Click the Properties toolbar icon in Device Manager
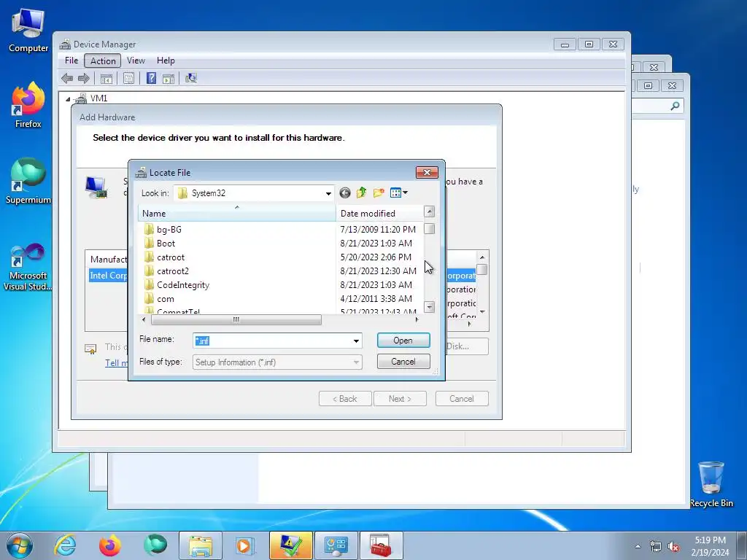 point(128,78)
